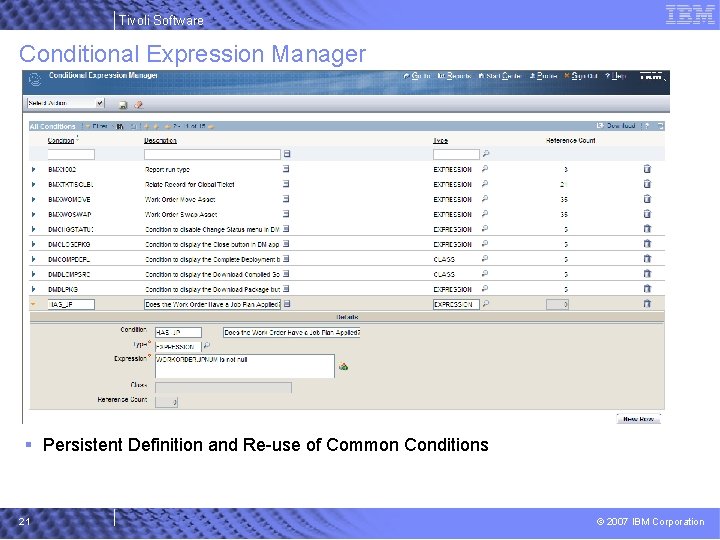Open long description icon beside Description filter

click(x=287, y=154)
